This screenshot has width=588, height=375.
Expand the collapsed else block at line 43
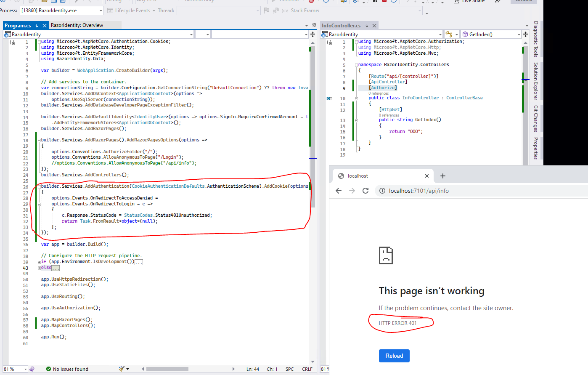point(39,268)
